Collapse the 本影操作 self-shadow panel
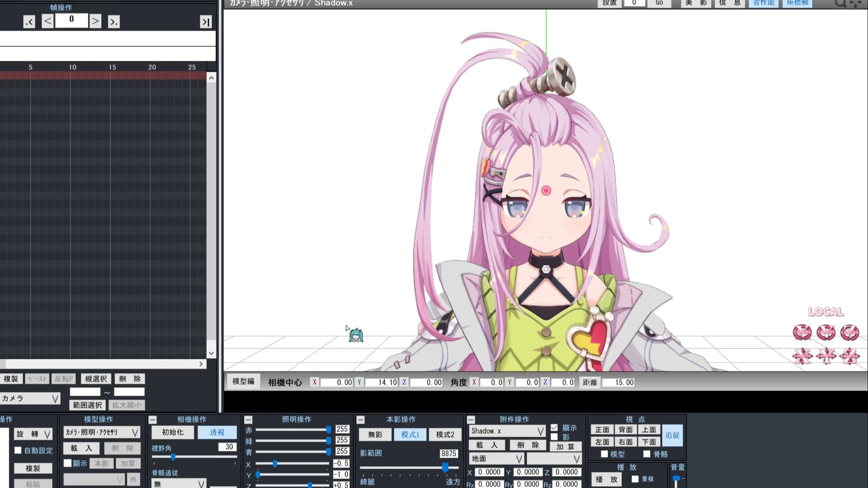The width and height of the screenshot is (868, 488). [x=360, y=420]
